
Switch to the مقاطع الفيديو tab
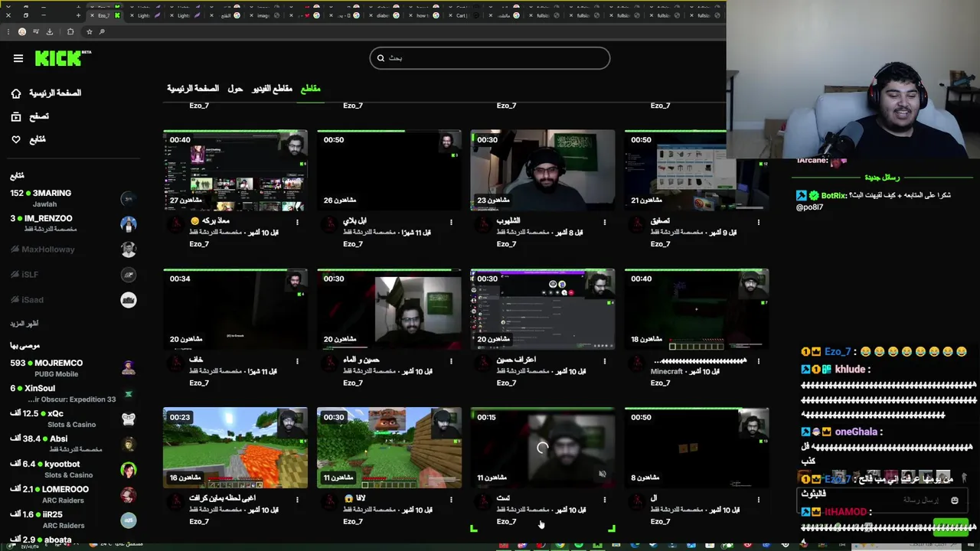[273, 89]
